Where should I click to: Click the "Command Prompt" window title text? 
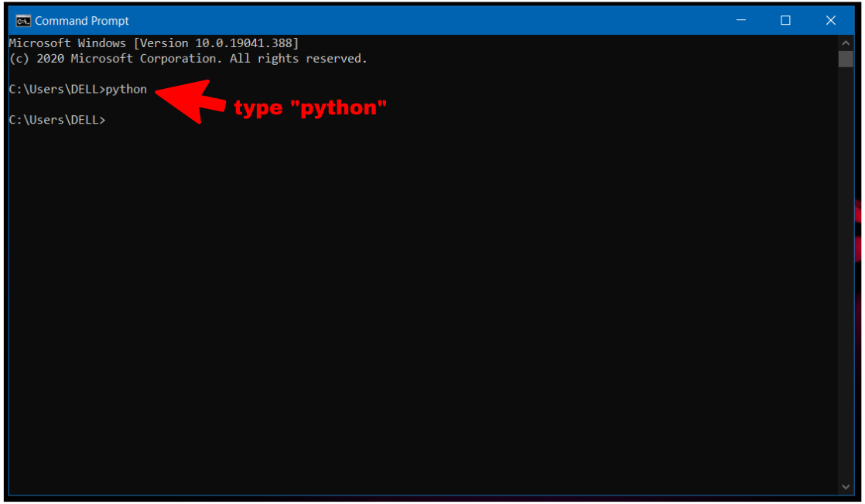click(82, 21)
